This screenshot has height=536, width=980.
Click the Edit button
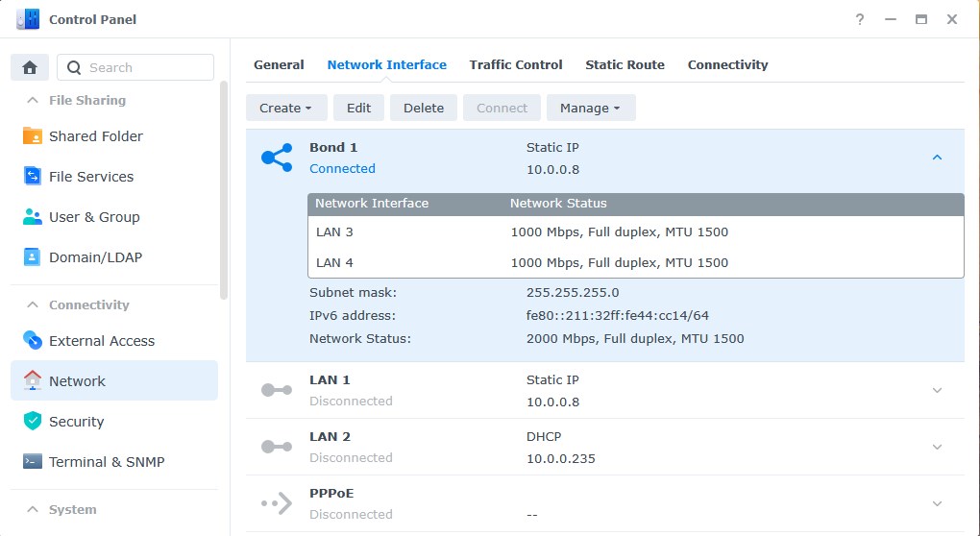(358, 108)
